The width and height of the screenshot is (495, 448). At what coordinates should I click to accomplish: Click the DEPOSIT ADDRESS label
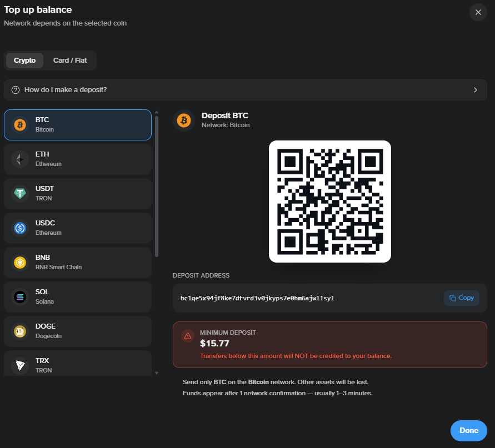(201, 275)
